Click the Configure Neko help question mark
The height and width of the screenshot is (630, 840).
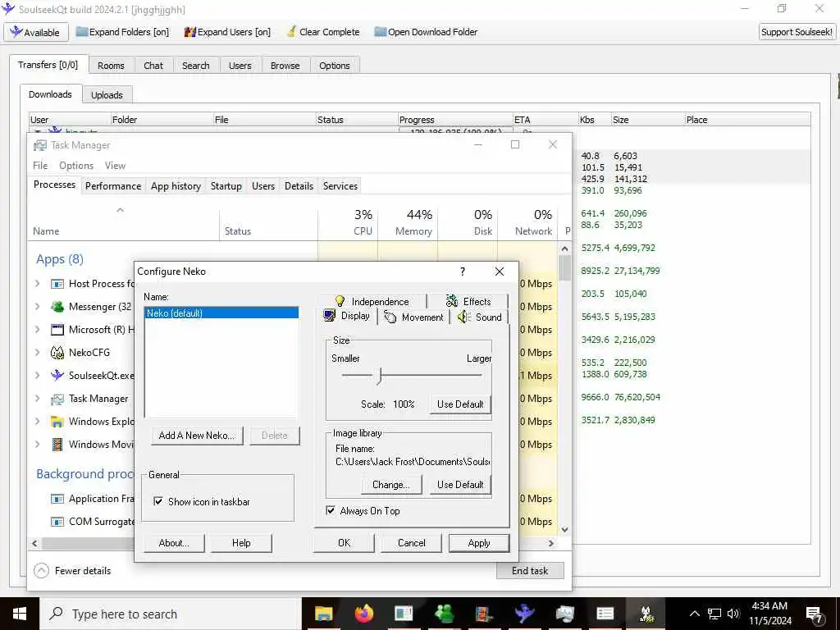(463, 272)
